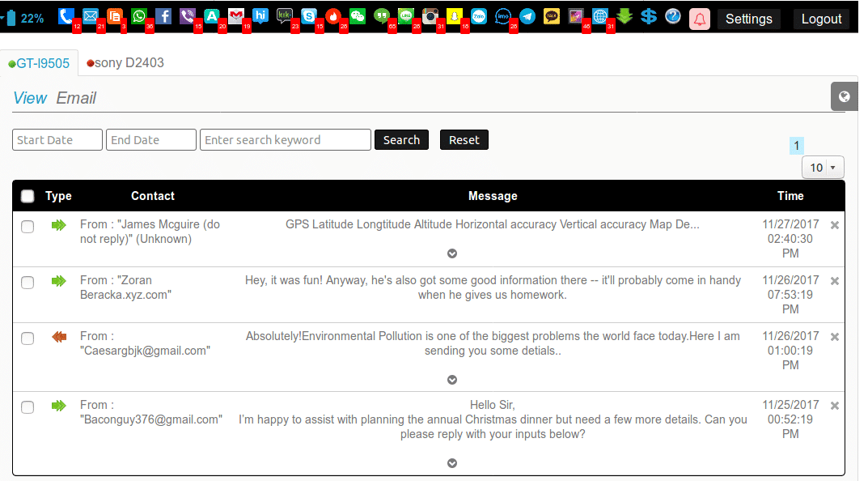Click the blue dollar sign icon
Viewport: 868px width, 481px height.
pyautogui.click(x=649, y=16)
